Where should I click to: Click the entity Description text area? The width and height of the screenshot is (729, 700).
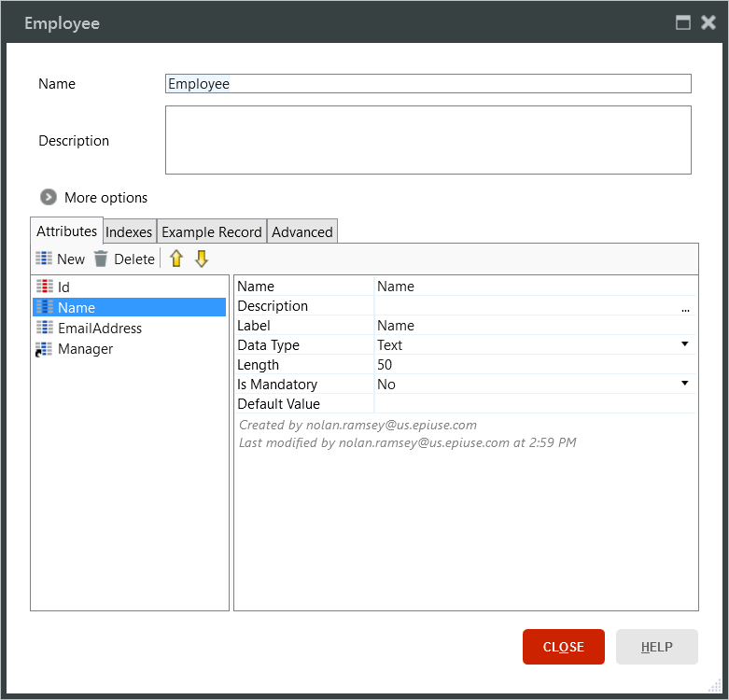pos(428,140)
